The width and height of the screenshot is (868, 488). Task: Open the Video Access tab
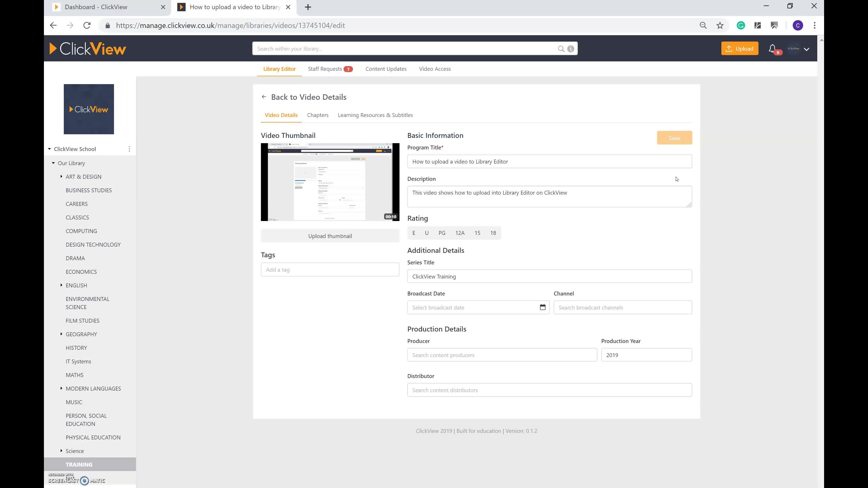435,69
